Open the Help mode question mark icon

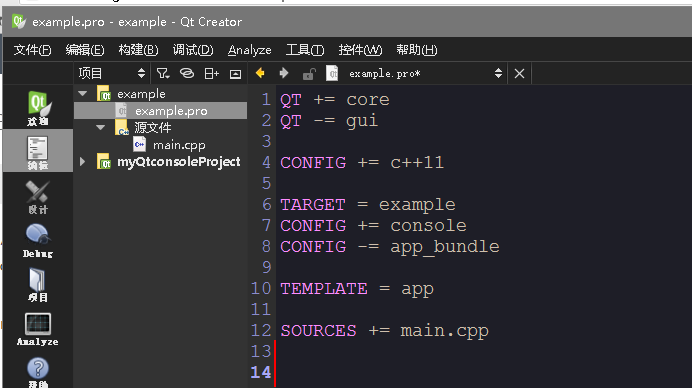pos(38,372)
